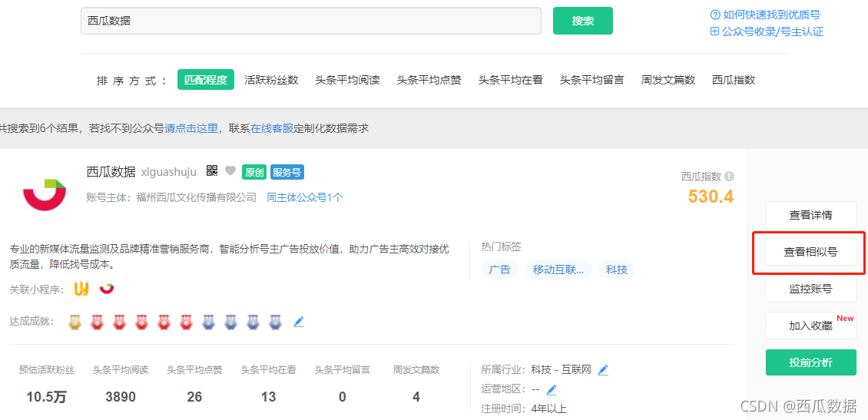Click the 查看详情 button

(x=810, y=216)
